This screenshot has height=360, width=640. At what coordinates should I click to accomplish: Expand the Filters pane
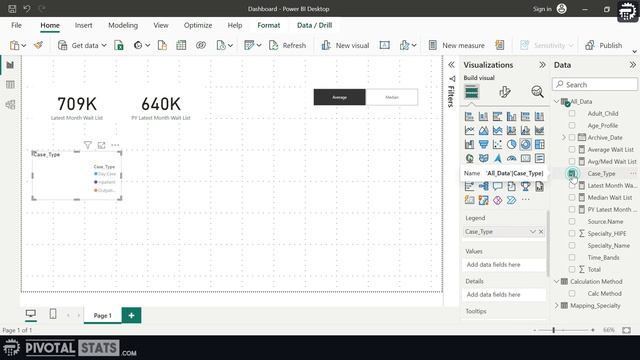(x=451, y=65)
